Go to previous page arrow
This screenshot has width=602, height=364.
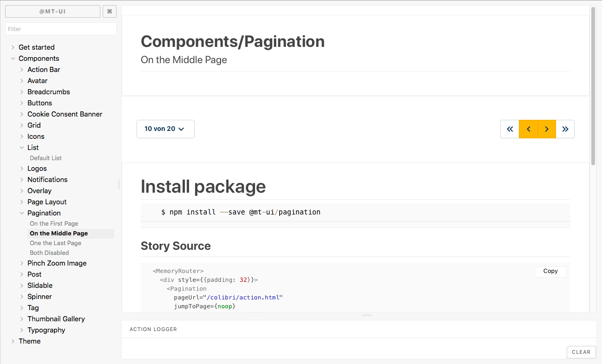pos(528,129)
